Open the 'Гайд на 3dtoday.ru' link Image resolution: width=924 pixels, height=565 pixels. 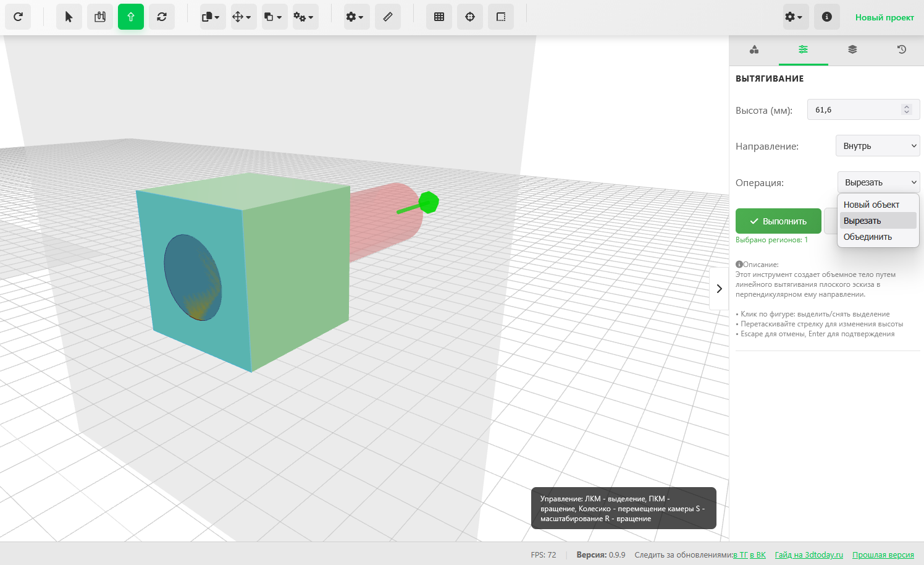coord(808,555)
